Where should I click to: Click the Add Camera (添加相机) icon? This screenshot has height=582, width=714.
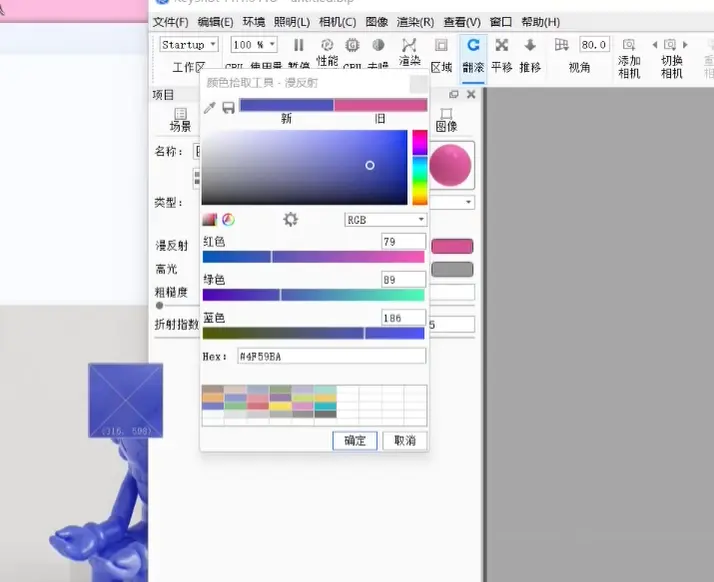628,46
